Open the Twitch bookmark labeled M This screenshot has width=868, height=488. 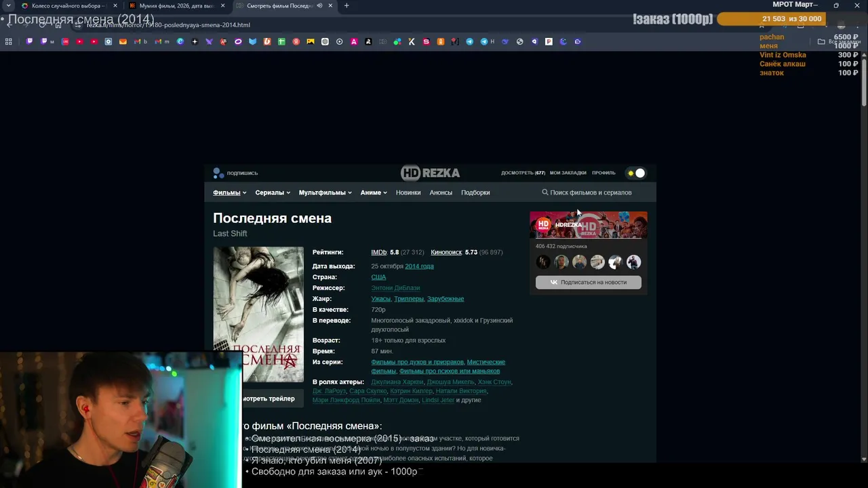(47, 41)
